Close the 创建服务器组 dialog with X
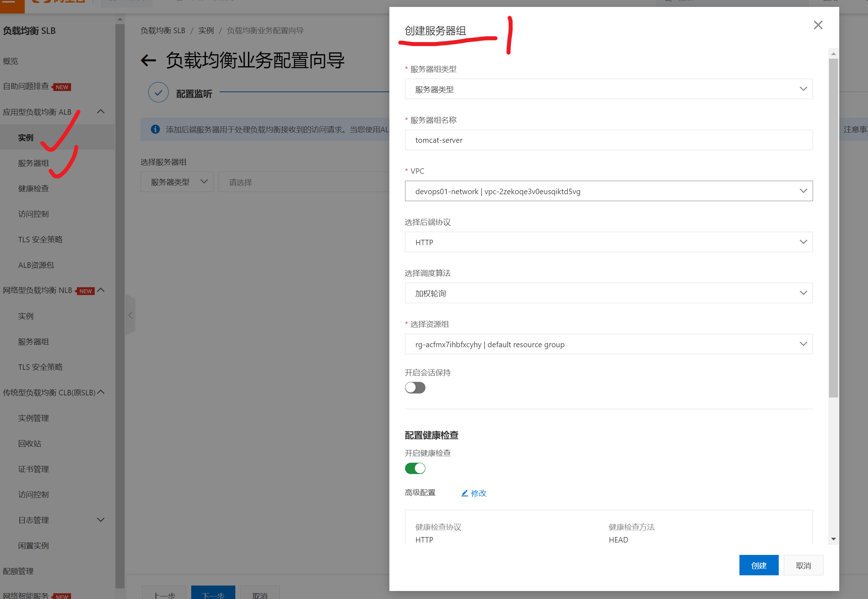Image resolution: width=868 pixels, height=599 pixels. [x=818, y=25]
